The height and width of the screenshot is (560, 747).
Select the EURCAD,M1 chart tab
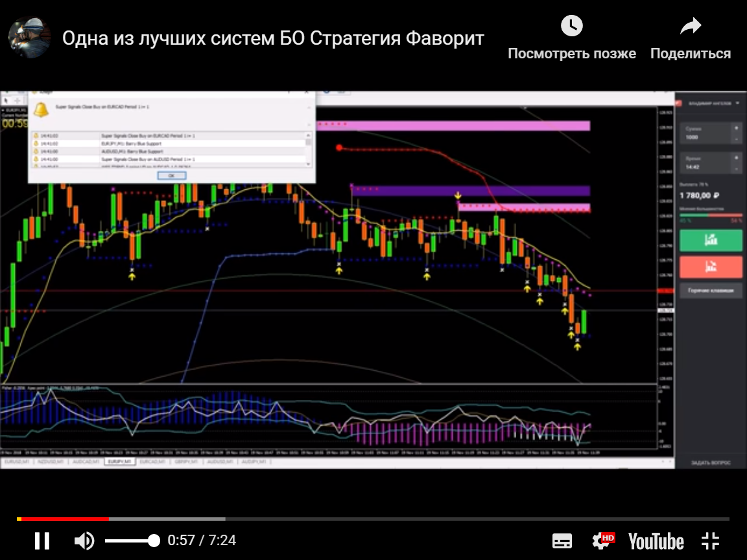[x=152, y=462]
